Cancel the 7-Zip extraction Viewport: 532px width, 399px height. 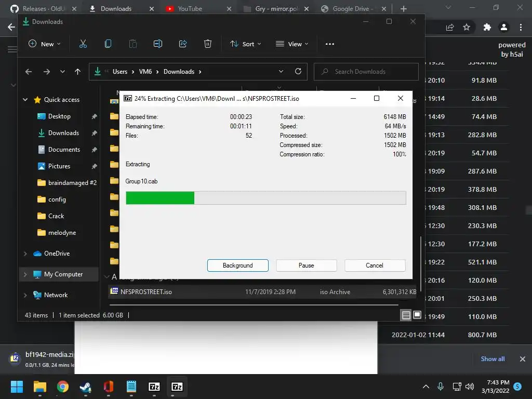point(375,265)
